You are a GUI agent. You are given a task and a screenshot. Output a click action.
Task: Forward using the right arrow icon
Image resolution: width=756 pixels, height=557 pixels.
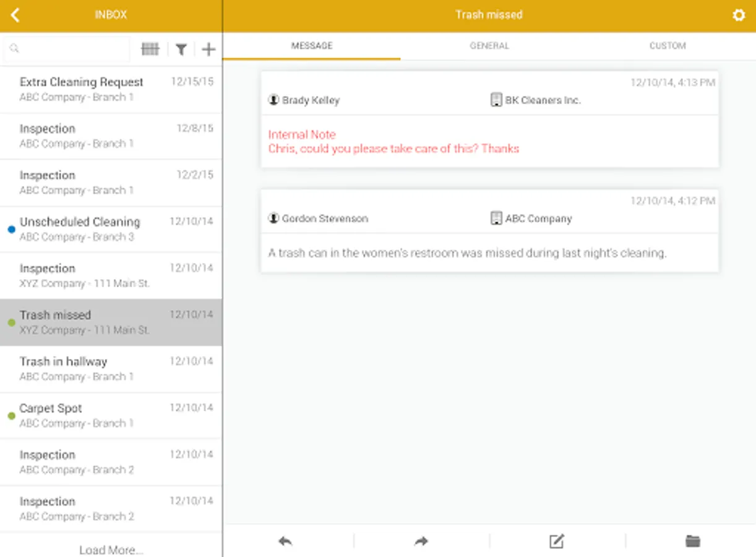(x=421, y=542)
